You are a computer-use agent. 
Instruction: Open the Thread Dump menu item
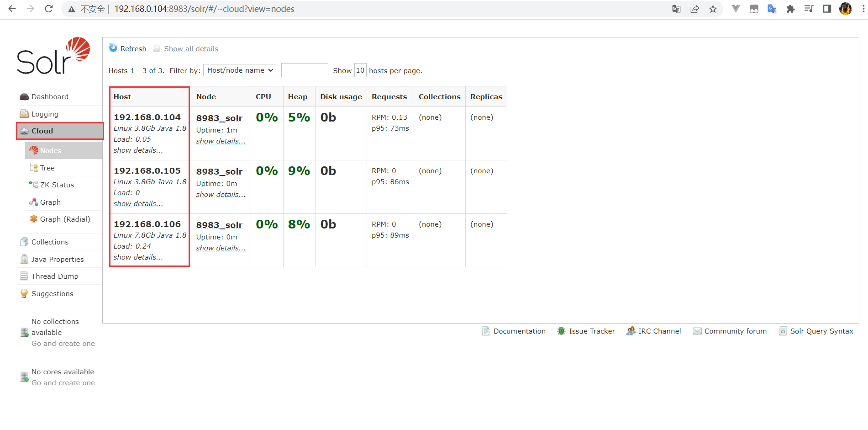pos(59,276)
